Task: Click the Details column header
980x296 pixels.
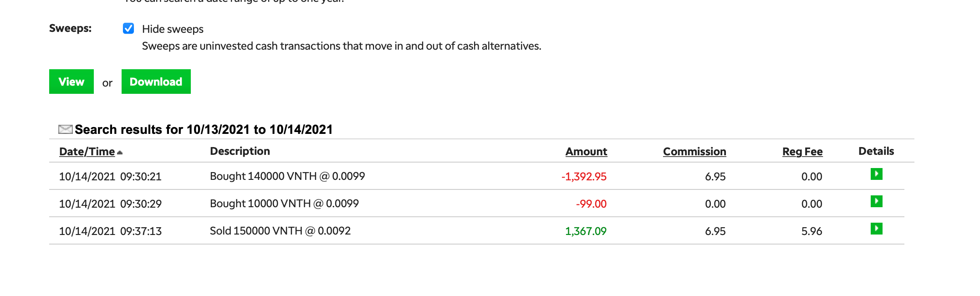Action: click(876, 151)
